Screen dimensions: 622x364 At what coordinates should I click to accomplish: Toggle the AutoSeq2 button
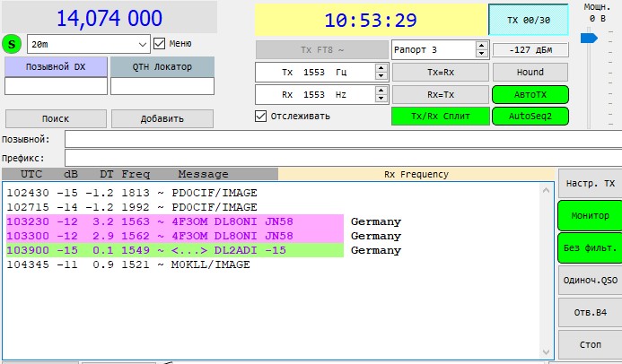point(530,116)
